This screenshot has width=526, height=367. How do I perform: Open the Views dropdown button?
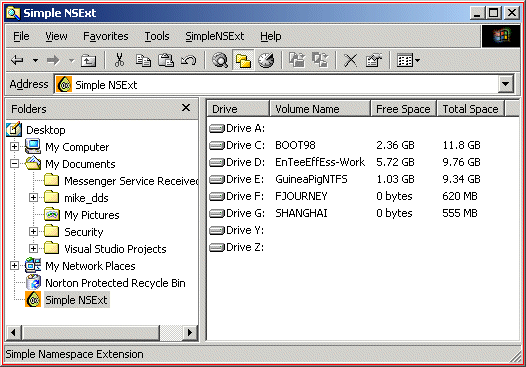click(408, 61)
